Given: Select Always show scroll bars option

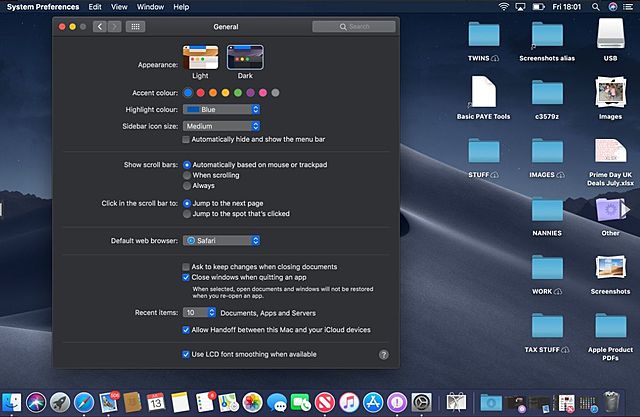Looking at the screenshot, I should [187, 186].
